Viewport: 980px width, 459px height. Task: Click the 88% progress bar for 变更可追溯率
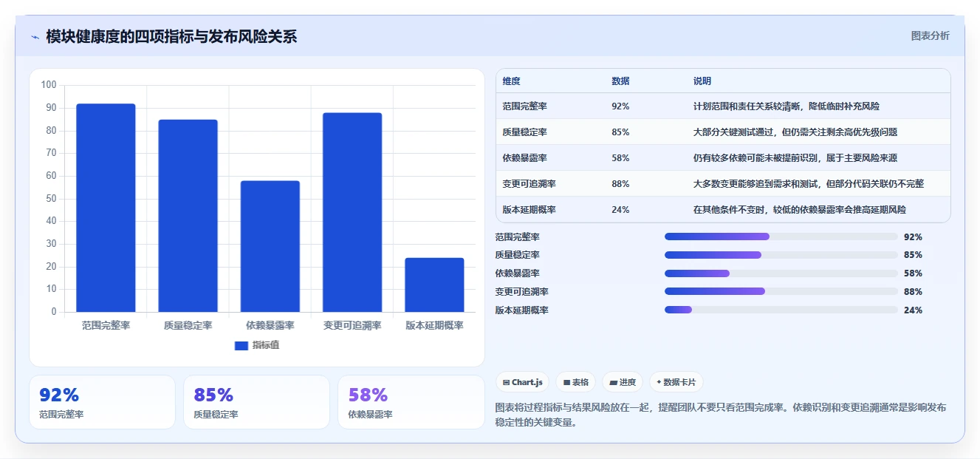pos(781,292)
